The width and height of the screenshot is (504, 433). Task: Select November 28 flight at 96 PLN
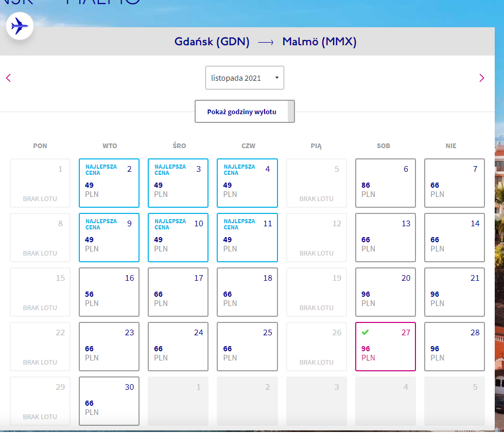coord(455,347)
